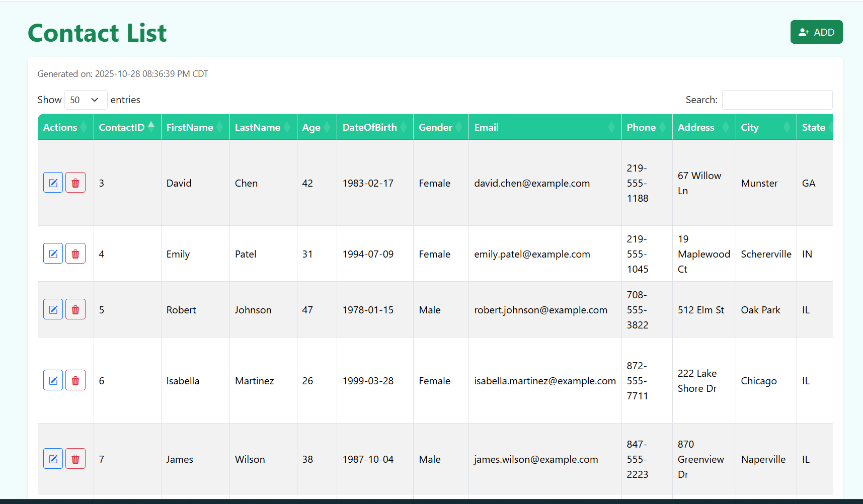Open the Show entries dropdown
This screenshot has height=504, width=863.
[86, 100]
